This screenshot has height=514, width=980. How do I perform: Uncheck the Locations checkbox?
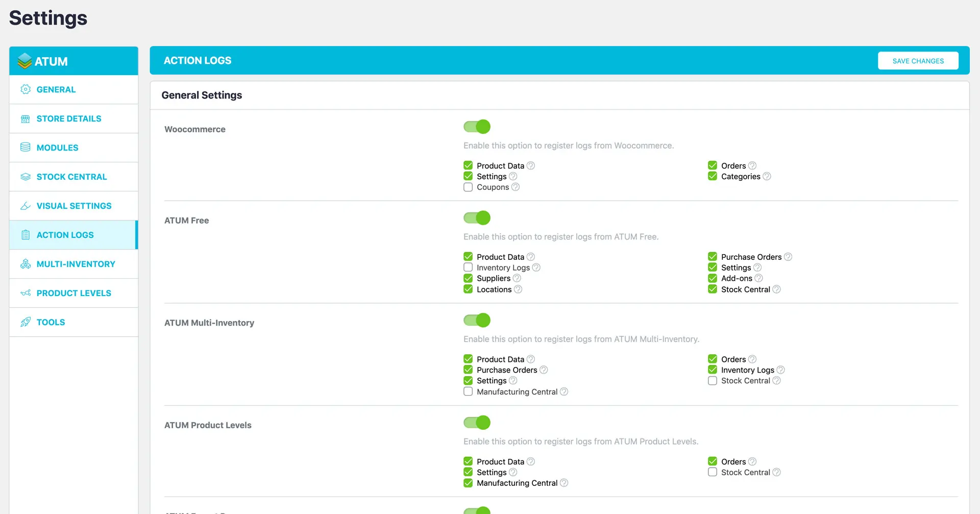coord(468,289)
